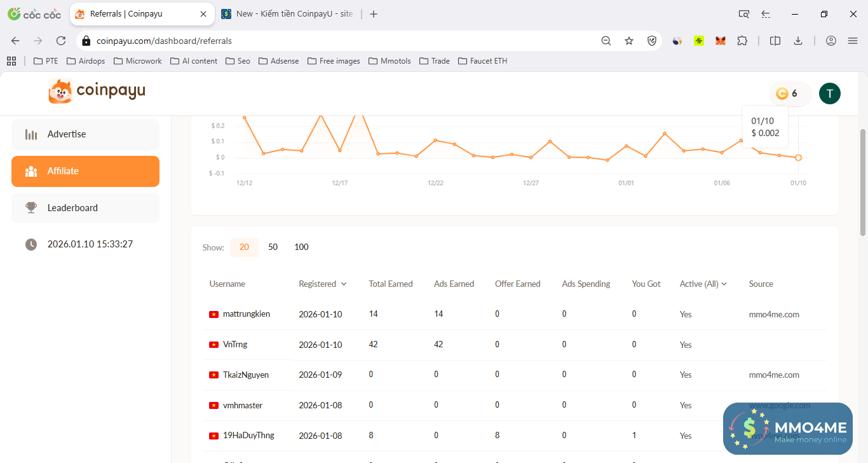Image resolution: width=868 pixels, height=463 pixels.
Task: Expand the Active (All) filter dropdown
Action: [x=703, y=284]
